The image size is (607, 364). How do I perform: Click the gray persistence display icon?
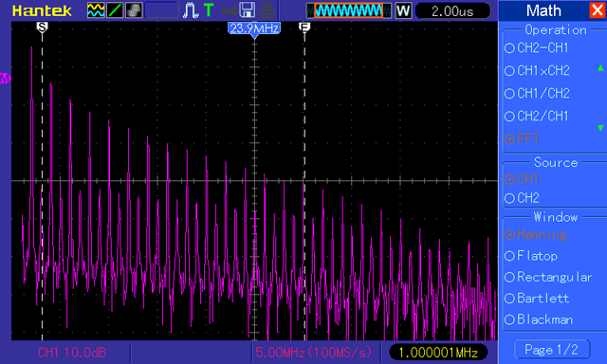(x=135, y=10)
